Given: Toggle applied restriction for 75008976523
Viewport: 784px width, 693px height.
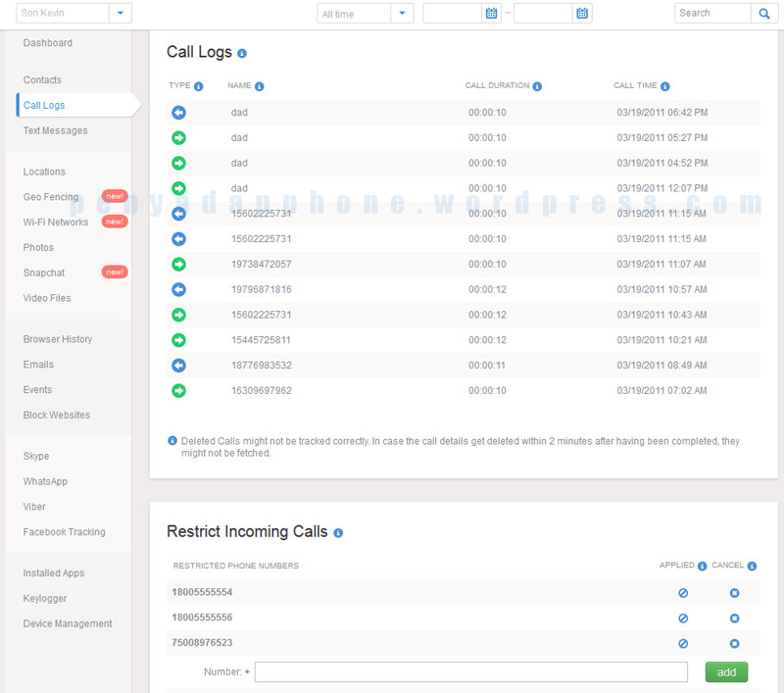Looking at the screenshot, I should [x=683, y=644].
